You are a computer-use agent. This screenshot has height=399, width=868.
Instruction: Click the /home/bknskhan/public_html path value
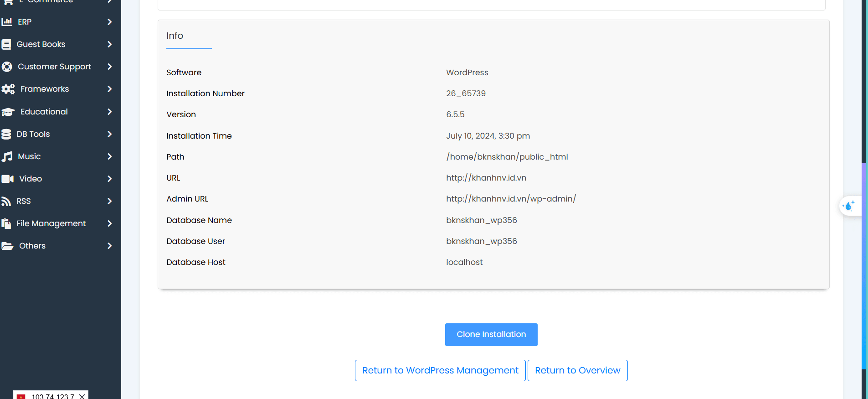[507, 157]
